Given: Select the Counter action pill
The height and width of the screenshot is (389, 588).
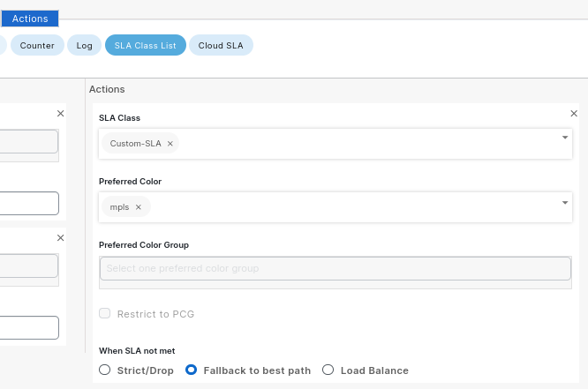Looking at the screenshot, I should pyautogui.click(x=37, y=45).
